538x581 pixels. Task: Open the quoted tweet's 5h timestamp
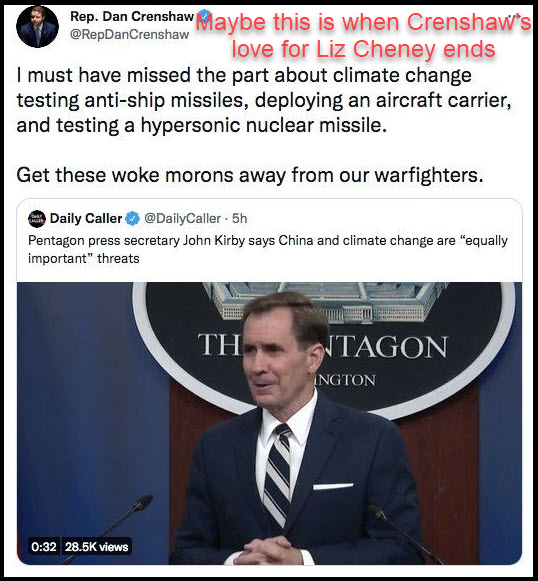(240, 219)
